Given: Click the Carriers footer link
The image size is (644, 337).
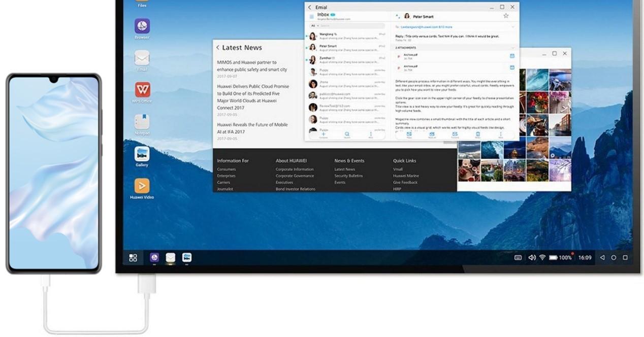Looking at the screenshot, I should click(x=223, y=182).
